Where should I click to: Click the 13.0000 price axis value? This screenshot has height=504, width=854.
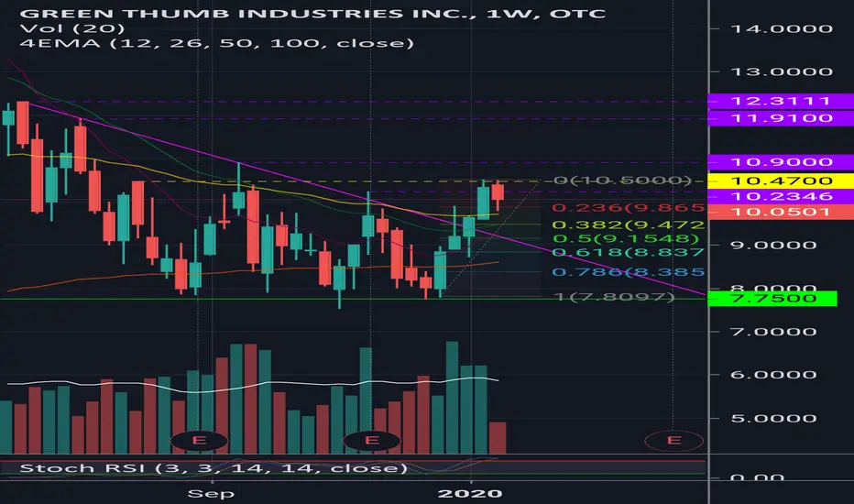pos(781,71)
